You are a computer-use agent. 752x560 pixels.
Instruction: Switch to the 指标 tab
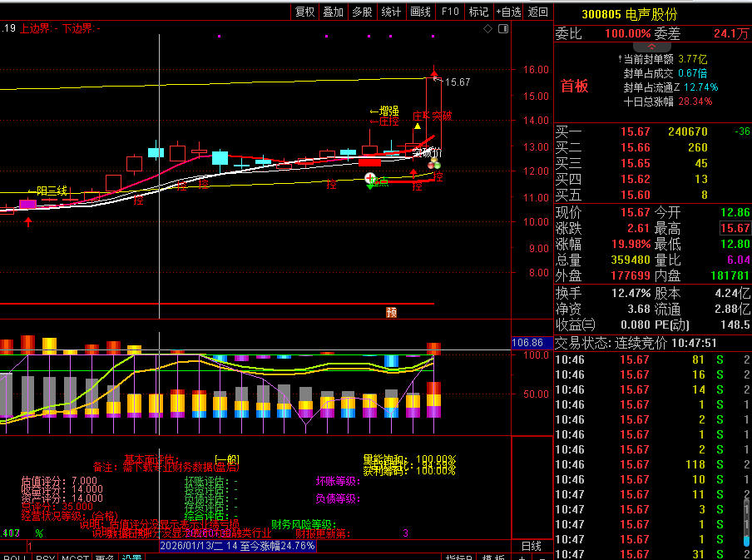(x=455, y=558)
